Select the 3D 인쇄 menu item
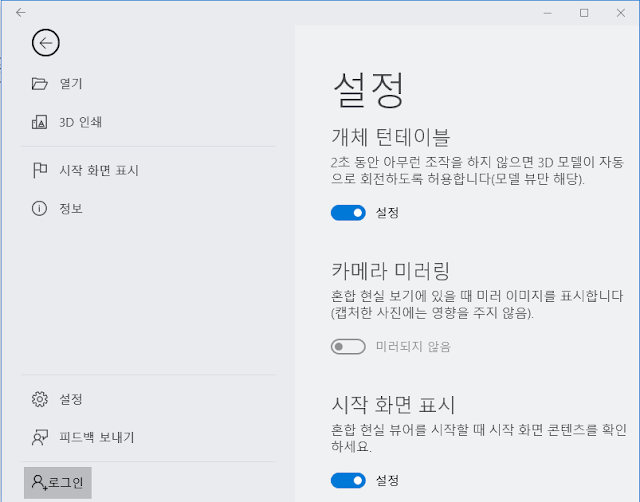640x502 pixels. pos(148,122)
